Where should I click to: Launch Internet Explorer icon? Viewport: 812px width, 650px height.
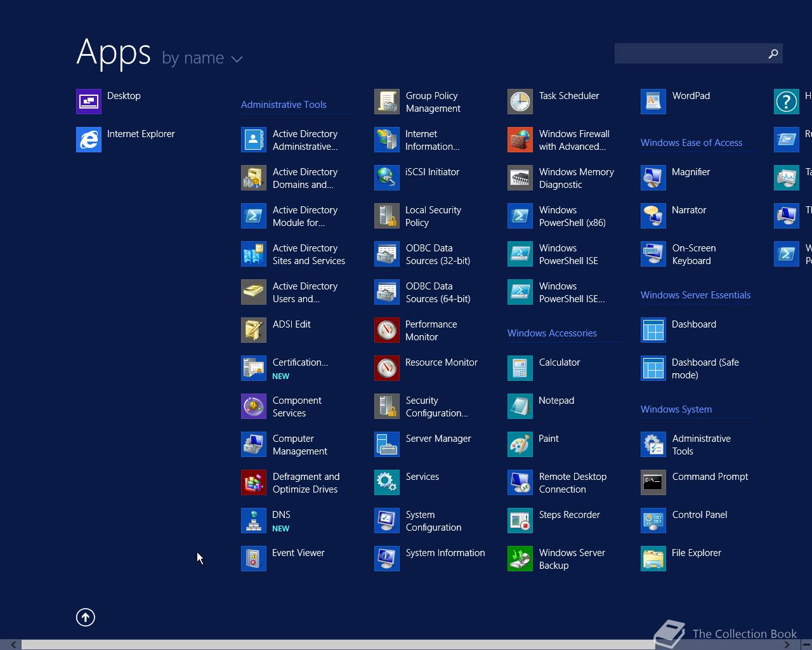[89, 140]
